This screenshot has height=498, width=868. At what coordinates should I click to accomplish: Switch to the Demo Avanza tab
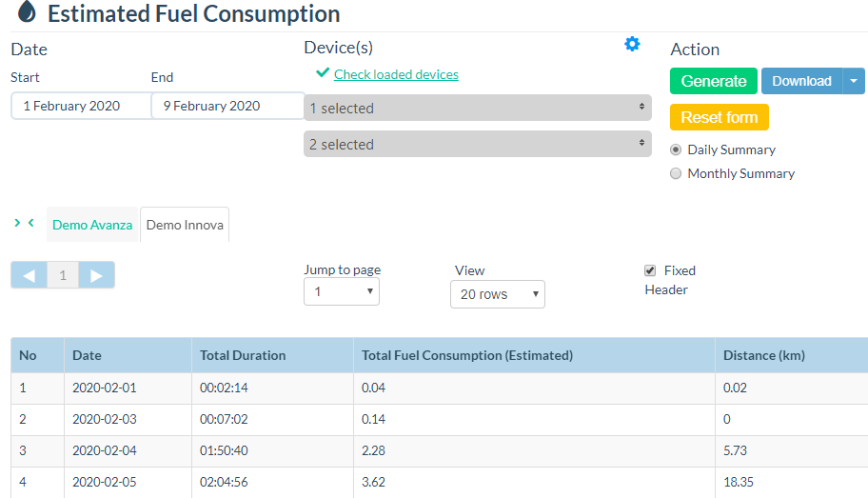[92, 225]
